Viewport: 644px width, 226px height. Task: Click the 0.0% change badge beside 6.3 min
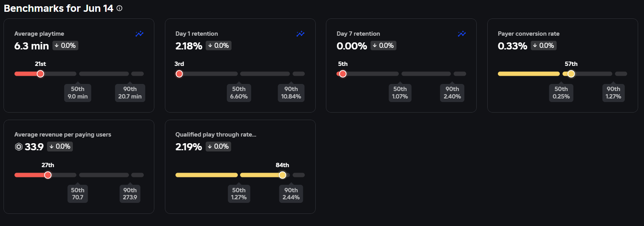(65, 46)
